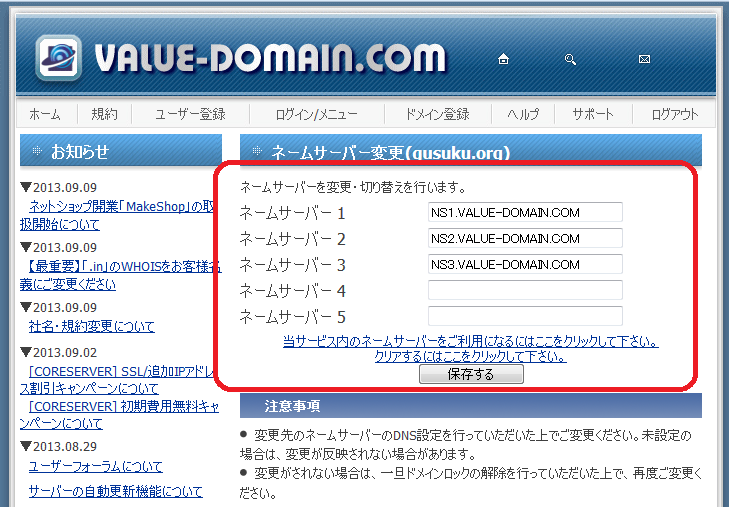Click the magnifier search icon in the header

[x=570, y=59]
